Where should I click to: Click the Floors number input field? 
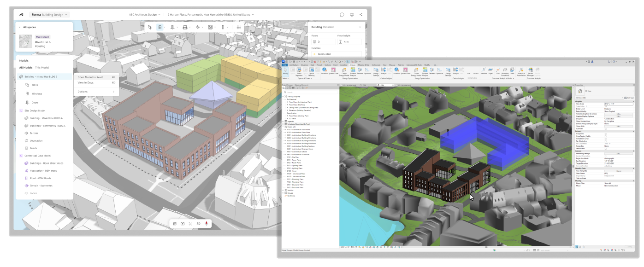[324, 42]
